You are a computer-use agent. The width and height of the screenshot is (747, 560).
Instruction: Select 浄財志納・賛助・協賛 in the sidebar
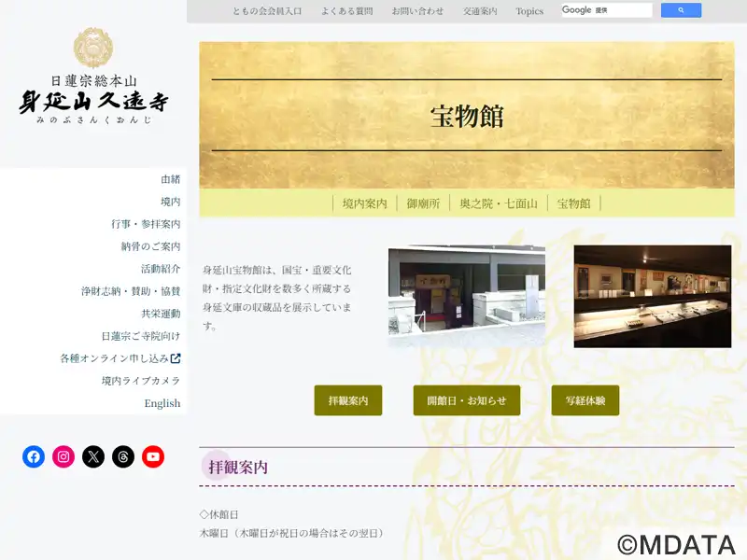coord(131,291)
